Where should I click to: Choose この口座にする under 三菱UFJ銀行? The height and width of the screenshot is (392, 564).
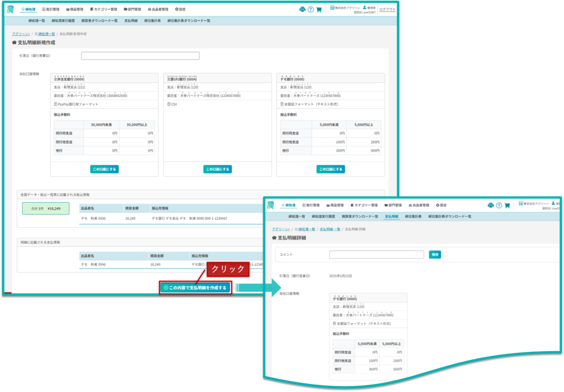(217, 169)
